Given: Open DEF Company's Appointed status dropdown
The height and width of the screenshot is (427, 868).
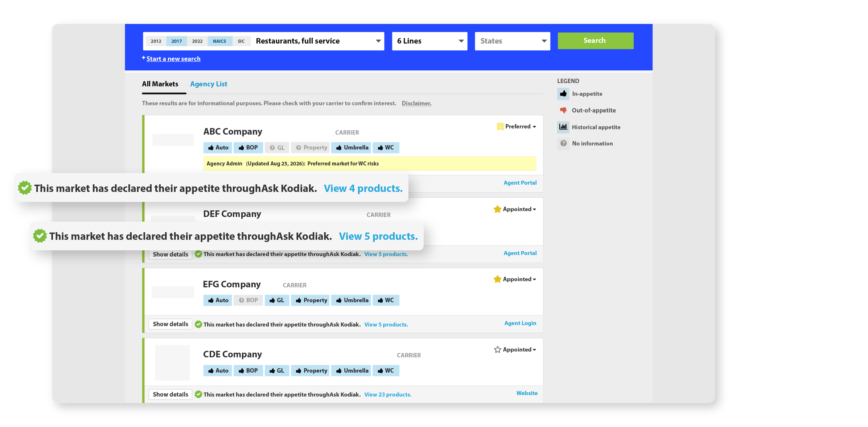Looking at the screenshot, I should tap(515, 209).
